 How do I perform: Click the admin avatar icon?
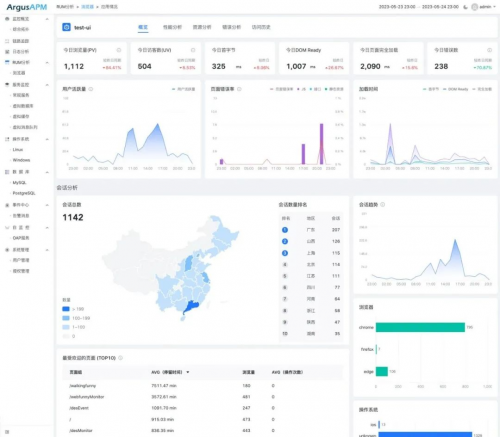point(474,7)
